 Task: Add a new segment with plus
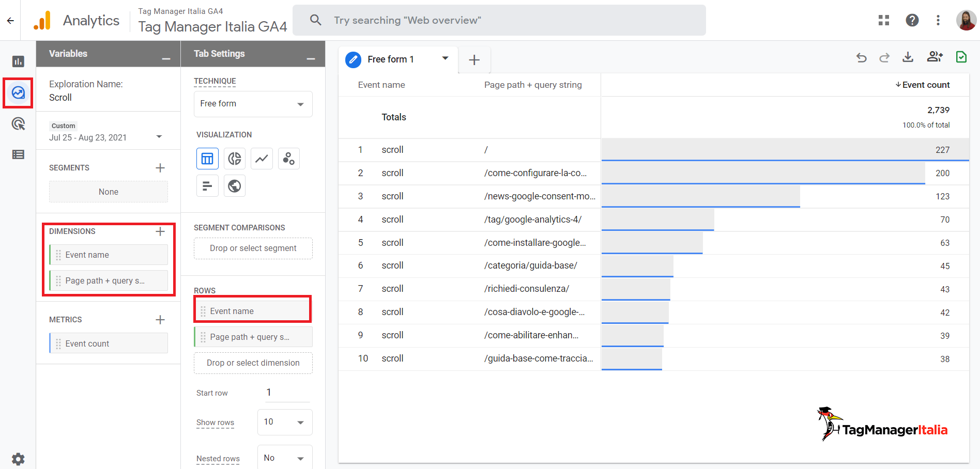click(x=160, y=168)
